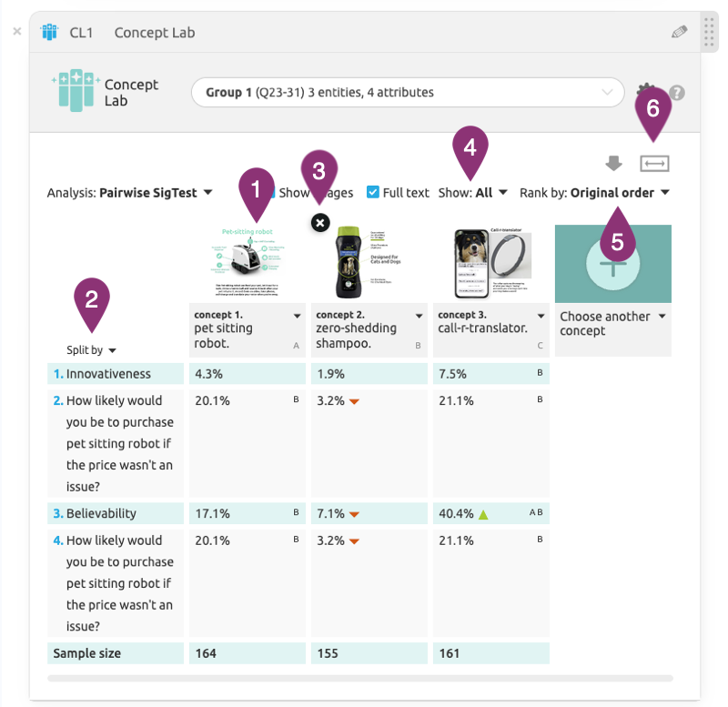
Task: Click the download arrow icon
Action: tap(614, 164)
